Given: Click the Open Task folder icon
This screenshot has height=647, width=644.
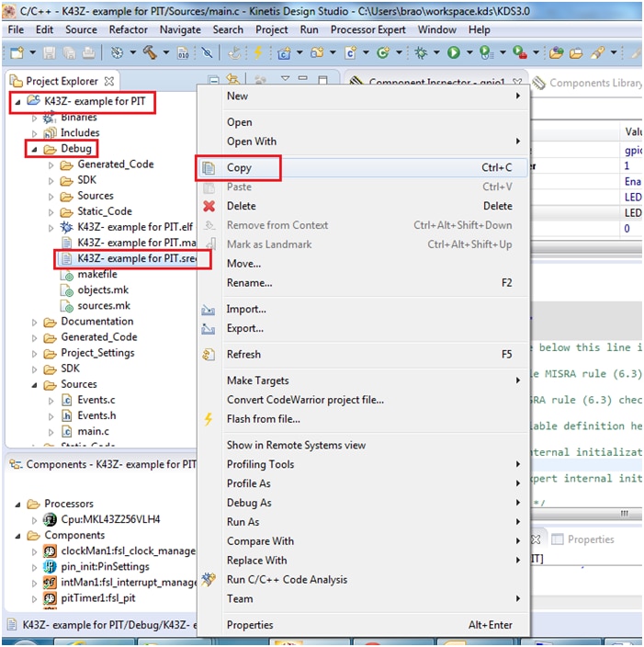Looking at the screenshot, I should [576, 52].
